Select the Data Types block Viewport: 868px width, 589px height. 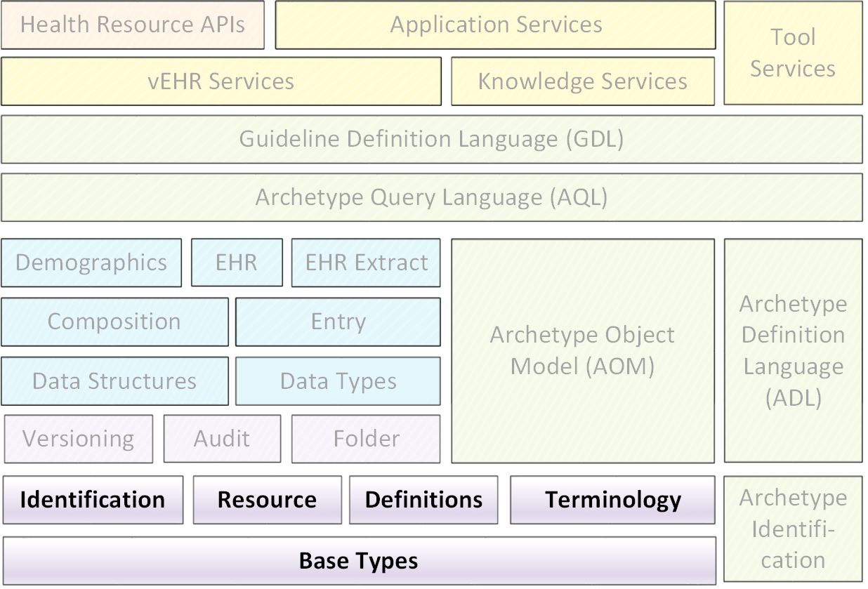338,381
